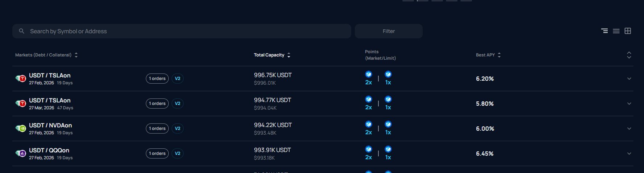Switch to the compact list view icon
This screenshot has width=644, height=173.
pyautogui.click(x=604, y=31)
